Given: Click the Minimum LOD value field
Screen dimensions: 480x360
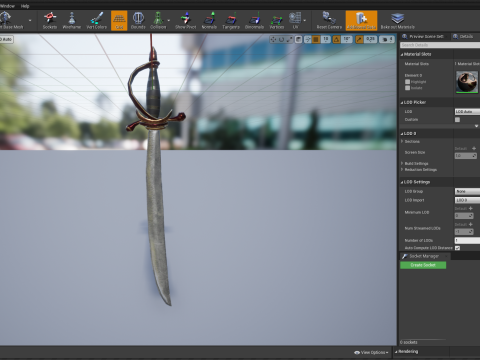Looking at the screenshot, I should point(464,216).
